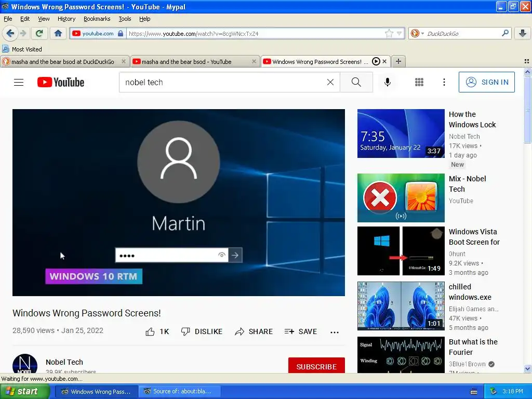Reload the page with the refresh icon
Viewport: 532px width, 399px height.
(x=39, y=33)
